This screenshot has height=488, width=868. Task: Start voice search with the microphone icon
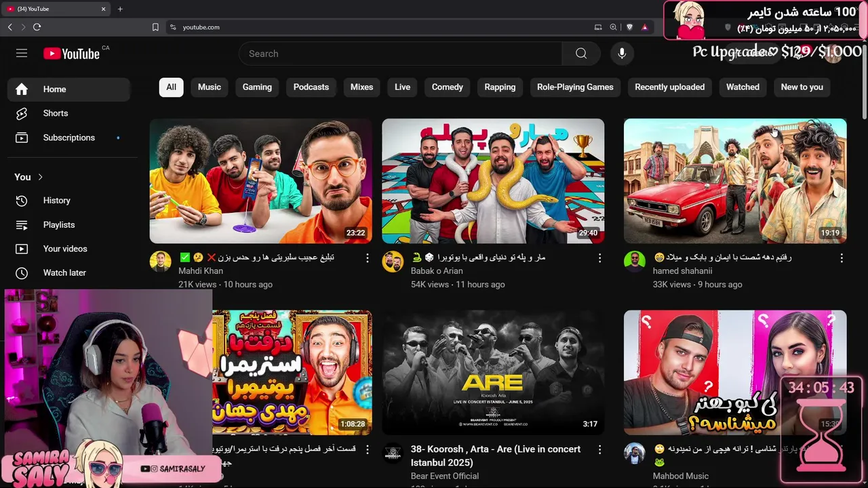(622, 54)
